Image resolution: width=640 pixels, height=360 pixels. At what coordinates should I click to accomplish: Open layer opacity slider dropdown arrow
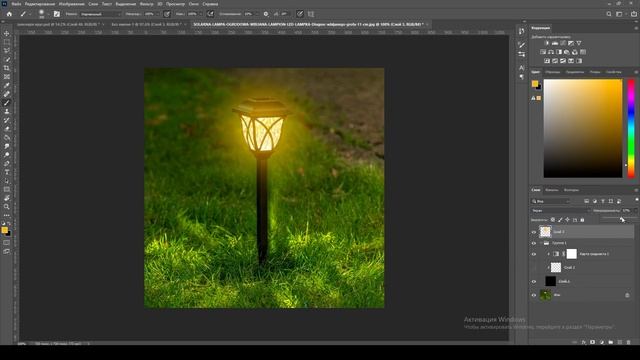pos(636,211)
